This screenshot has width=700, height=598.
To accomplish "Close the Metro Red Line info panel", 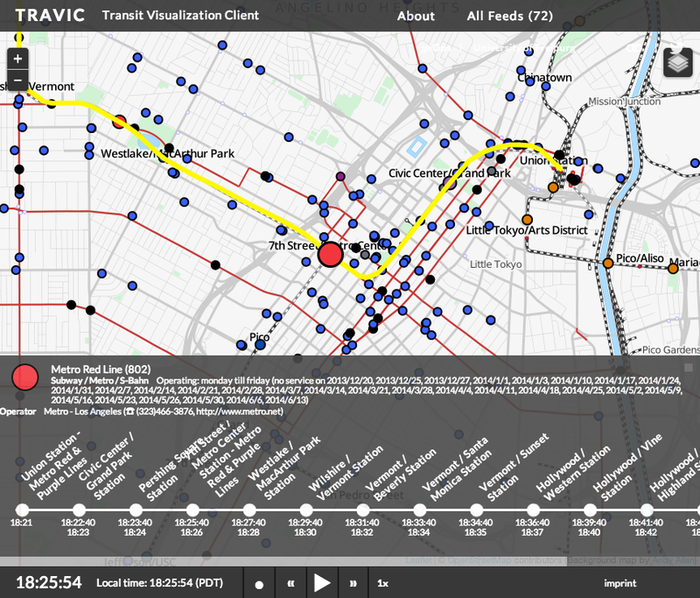I will click(689, 367).
